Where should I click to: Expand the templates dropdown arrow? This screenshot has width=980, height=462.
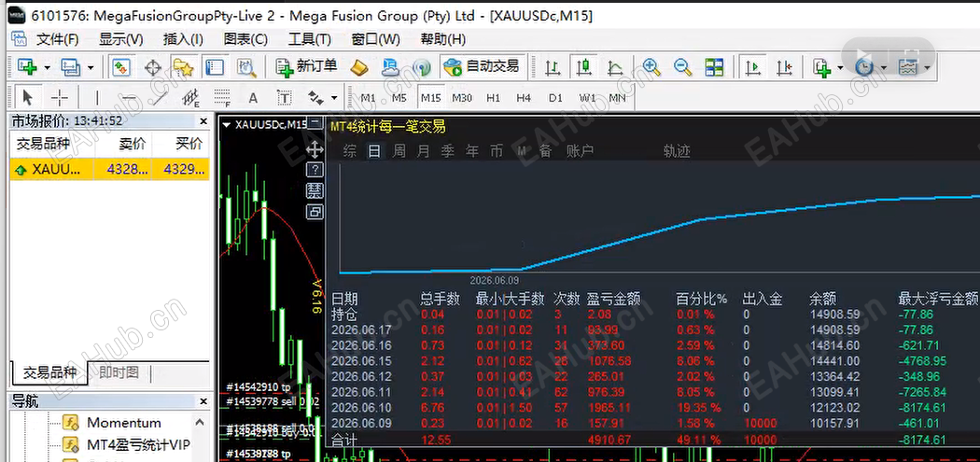[x=926, y=67]
